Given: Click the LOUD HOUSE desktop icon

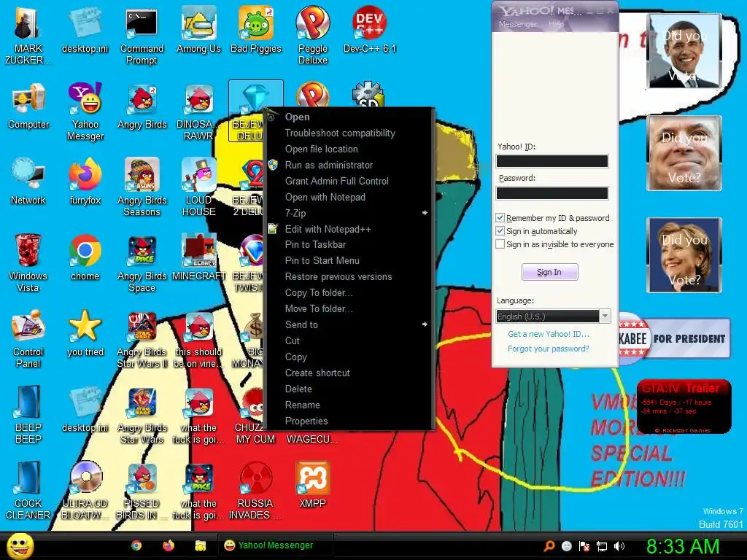Looking at the screenshot, I should click(198, 188).
